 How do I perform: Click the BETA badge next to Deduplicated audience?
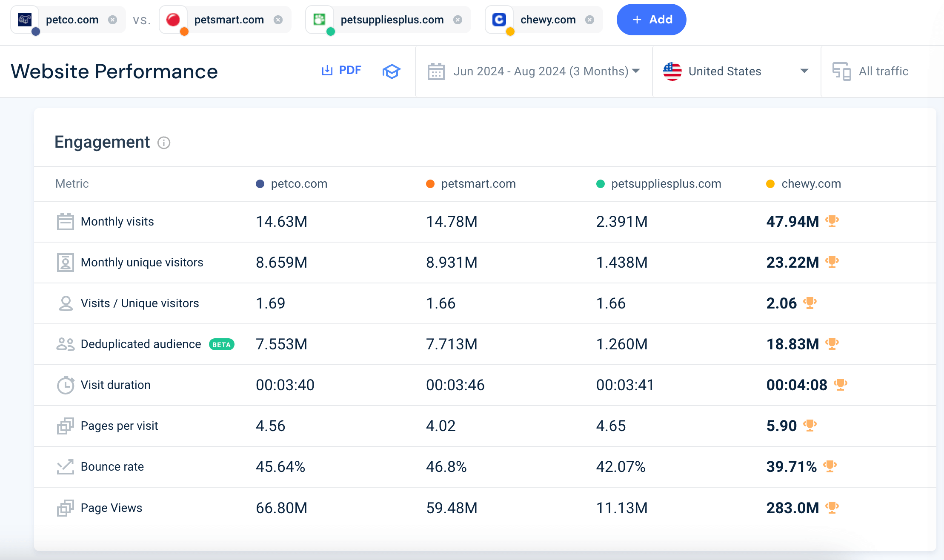click(221, 344)
